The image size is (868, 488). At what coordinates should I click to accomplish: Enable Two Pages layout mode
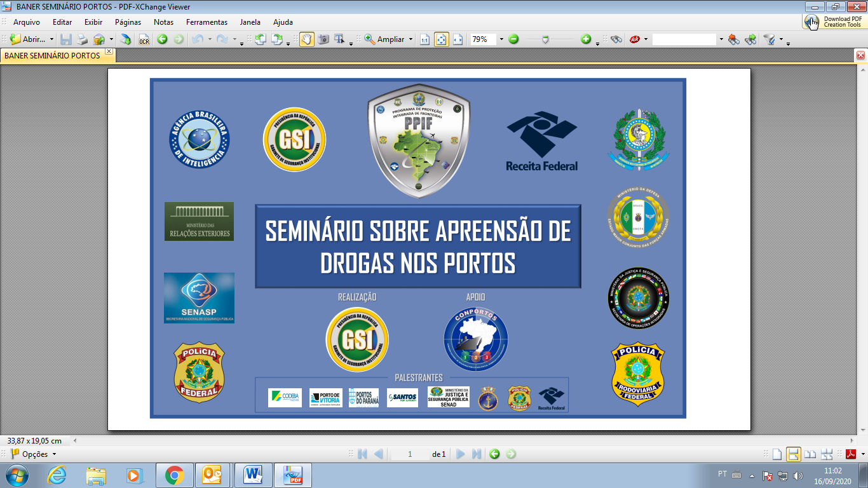810,454
